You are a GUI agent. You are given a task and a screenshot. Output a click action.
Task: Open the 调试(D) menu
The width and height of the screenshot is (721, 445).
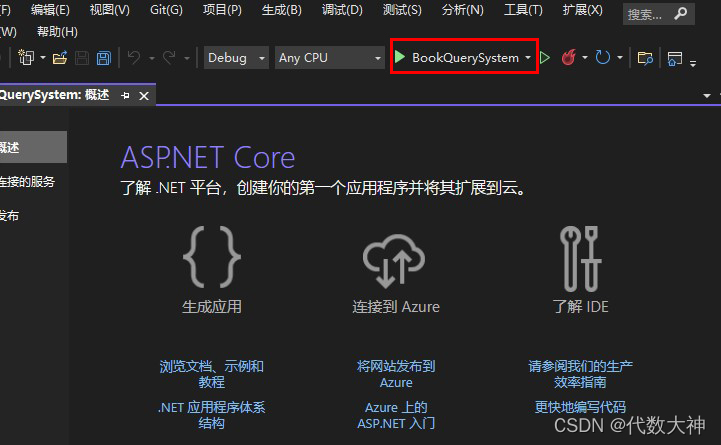click(342, 10)
